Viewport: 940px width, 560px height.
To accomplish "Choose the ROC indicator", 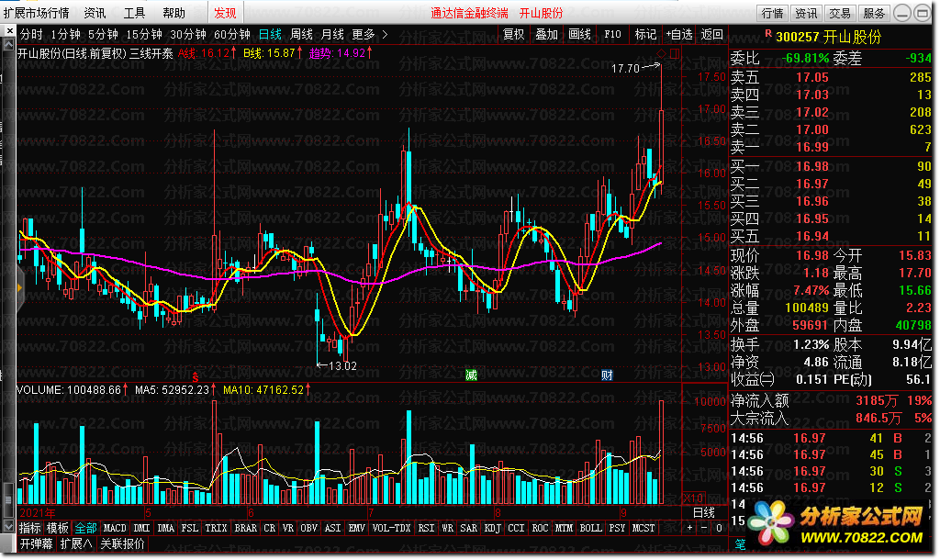I will pyautogui.click(x=540, y=528).
